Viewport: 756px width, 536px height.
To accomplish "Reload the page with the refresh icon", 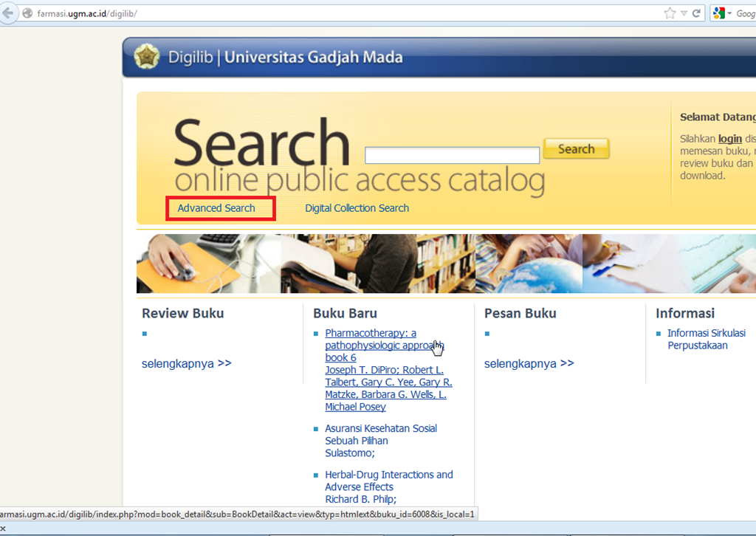I will (696, 13).
